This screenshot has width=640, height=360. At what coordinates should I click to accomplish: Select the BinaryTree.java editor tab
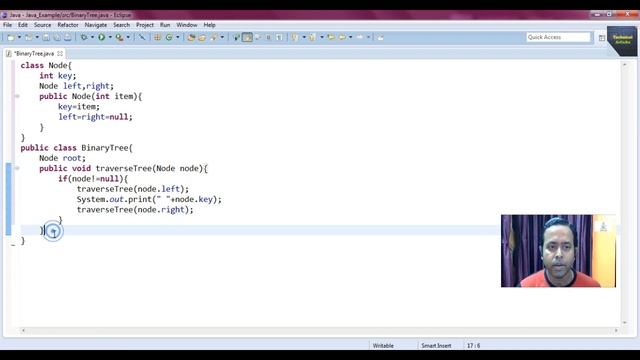(x=34, y=53)
